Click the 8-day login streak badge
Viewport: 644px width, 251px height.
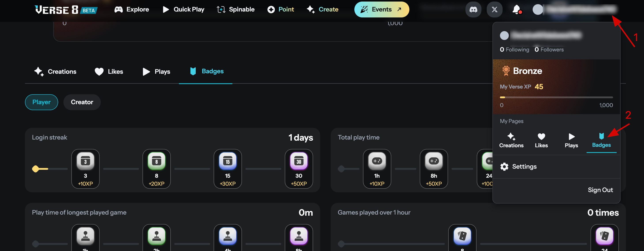click(x=156, y=169)
